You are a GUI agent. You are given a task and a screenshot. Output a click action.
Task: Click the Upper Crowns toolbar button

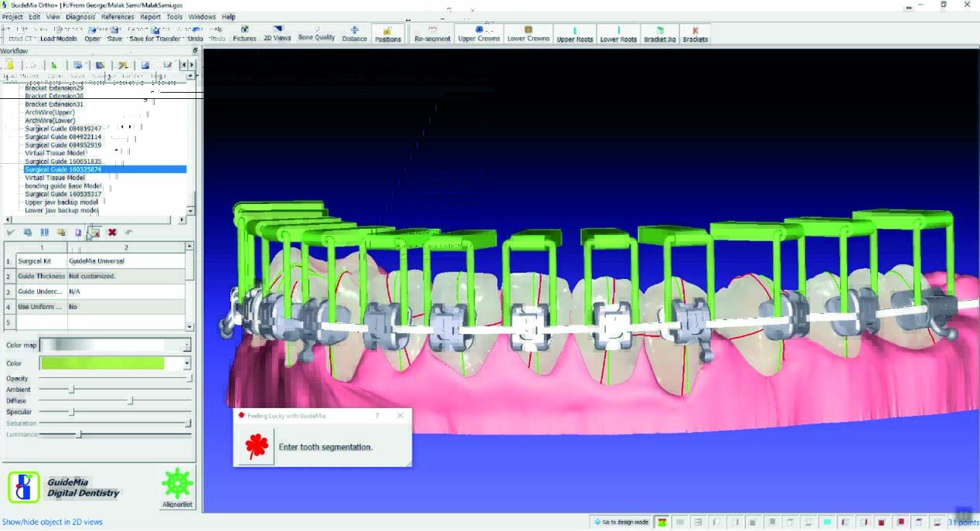pos(478,34)
